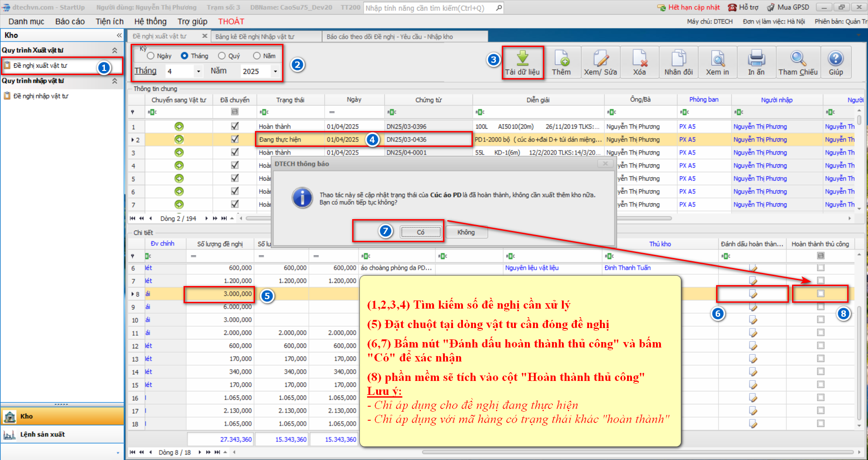Open the Năm year dropdown
Image resolution: width=868 pixels, height=460 pixels.
click(275, 71)
